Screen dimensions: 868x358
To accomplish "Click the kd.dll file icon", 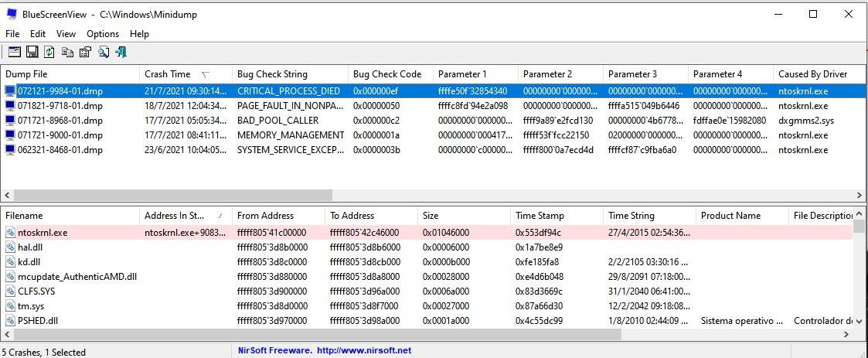I will pyautogui.click(x=11, y=261).
